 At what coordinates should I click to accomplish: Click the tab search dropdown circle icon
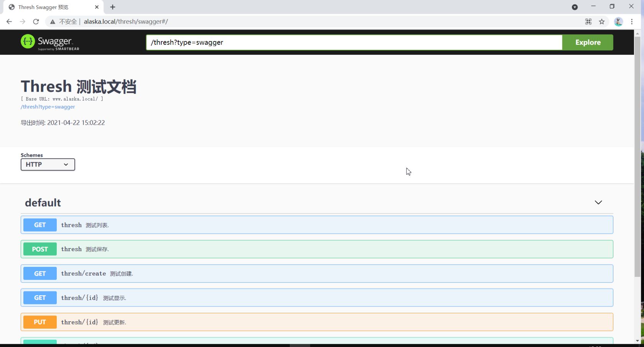point(575,7)
